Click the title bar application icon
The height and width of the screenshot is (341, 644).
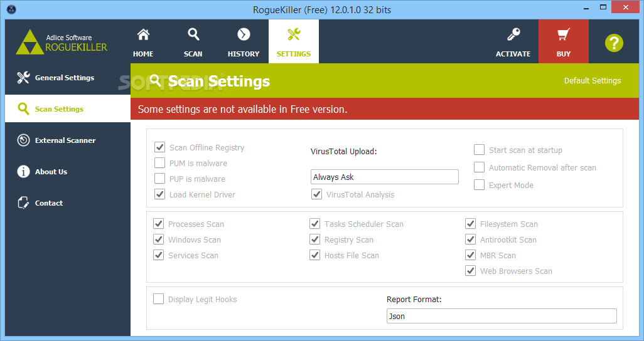click(x=11, y=9)
